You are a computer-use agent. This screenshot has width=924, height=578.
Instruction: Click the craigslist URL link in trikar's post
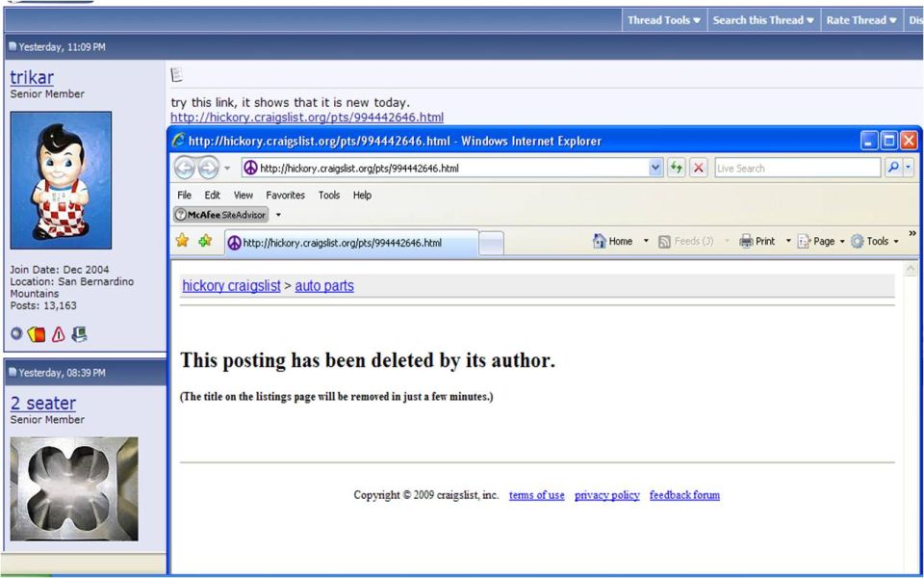coord(307,118)
